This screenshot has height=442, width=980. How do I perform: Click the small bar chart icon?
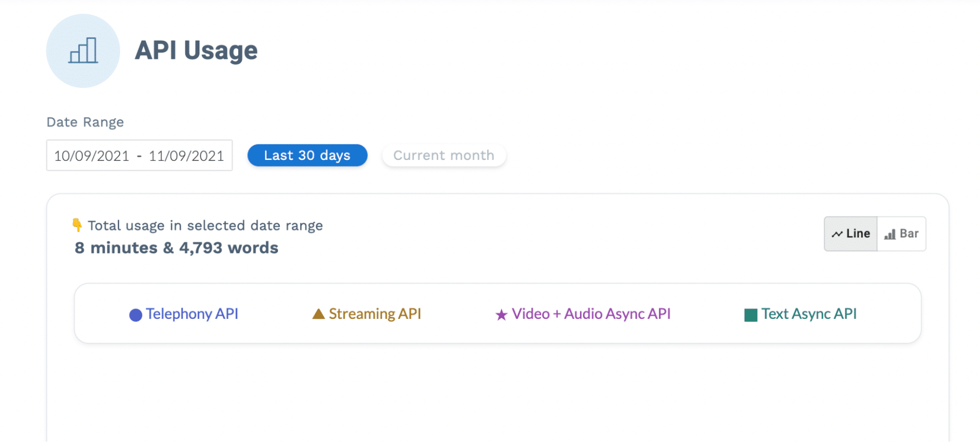click(x=890, y=234)
